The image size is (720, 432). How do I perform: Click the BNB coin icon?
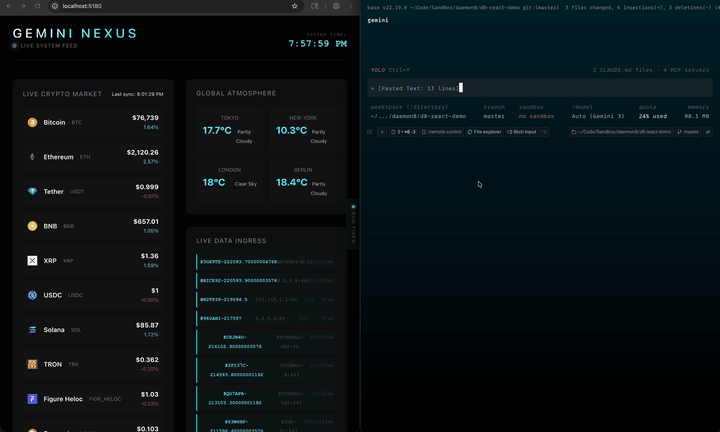[x=32, y=226]
